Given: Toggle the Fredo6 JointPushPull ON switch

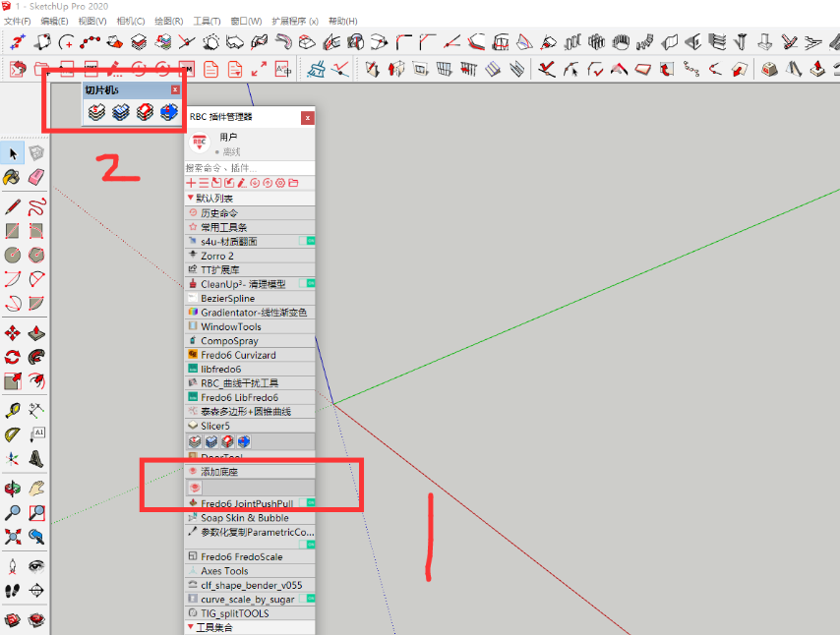Looking at the screenshot, I should (x=307, y=502).
